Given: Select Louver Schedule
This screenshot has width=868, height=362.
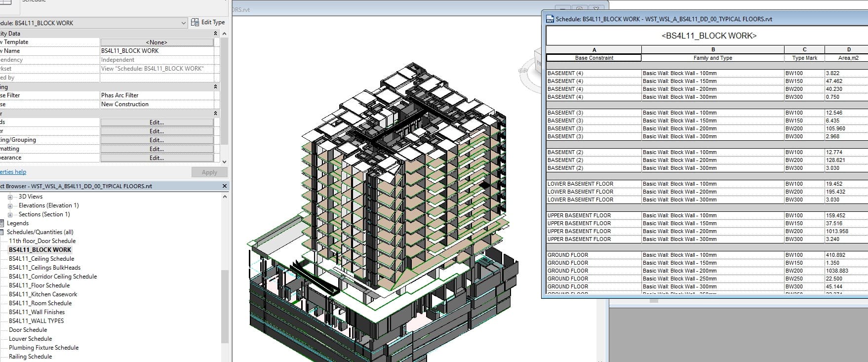Looking at the screenshot, I should tap(30, 339).
